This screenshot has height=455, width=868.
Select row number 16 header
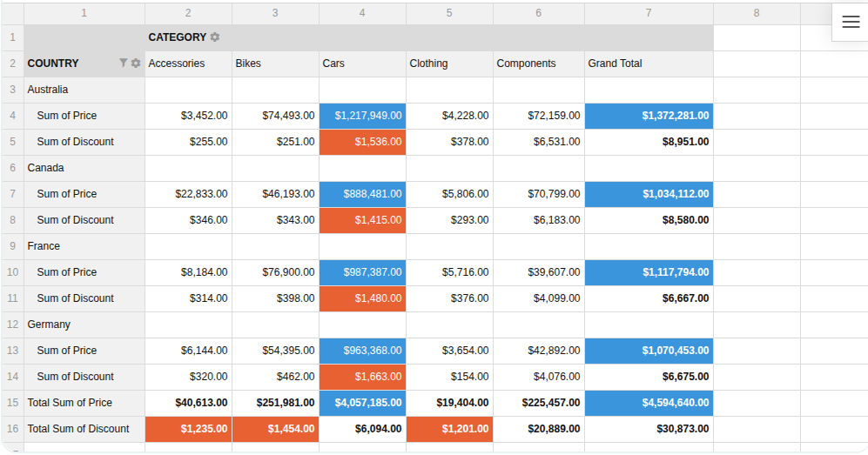point(12,429)
